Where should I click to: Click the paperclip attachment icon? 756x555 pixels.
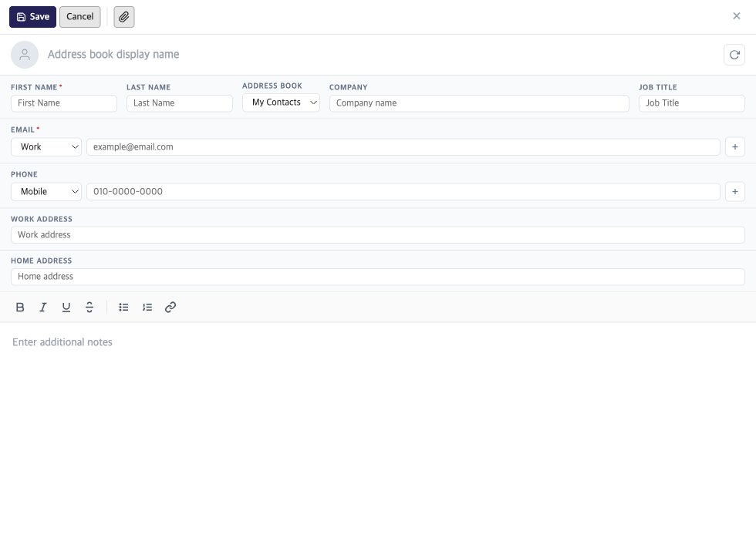point(124,17)
